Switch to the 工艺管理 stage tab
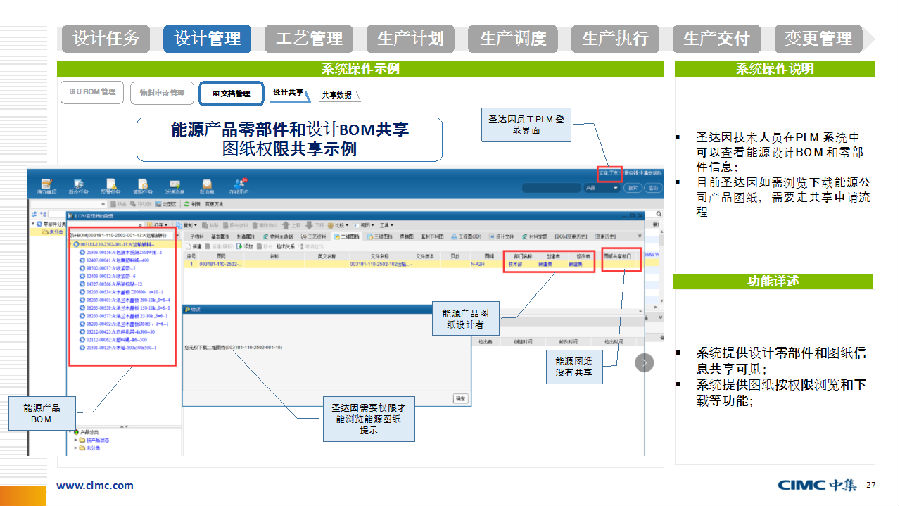The width and height of the screenshot is (899, 506). pos(309,39)
